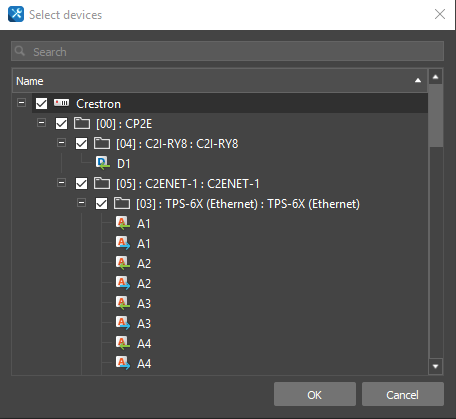Image resolution: width=456 pixels, height=419 pixels.
Task: Select the A2 analog icon with green arrow
Action: tap(123, 263)
